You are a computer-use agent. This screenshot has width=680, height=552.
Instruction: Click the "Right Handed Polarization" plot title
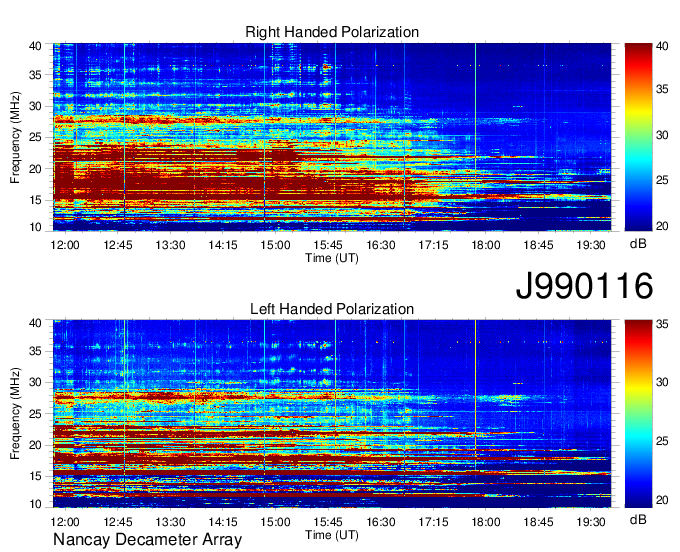(x=332, y=32)
